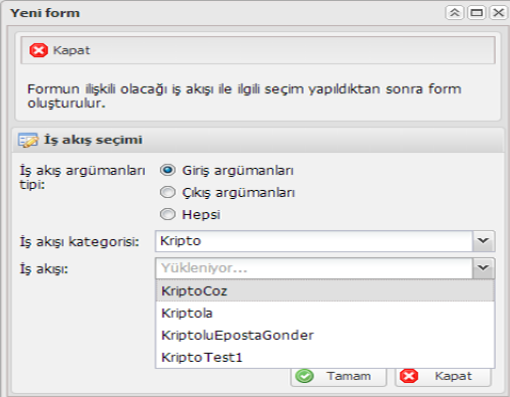The height and width of the screenshot is (397, 510).
Task: Collapse the window with double-chevron icon
Action: tap(454, 13)
